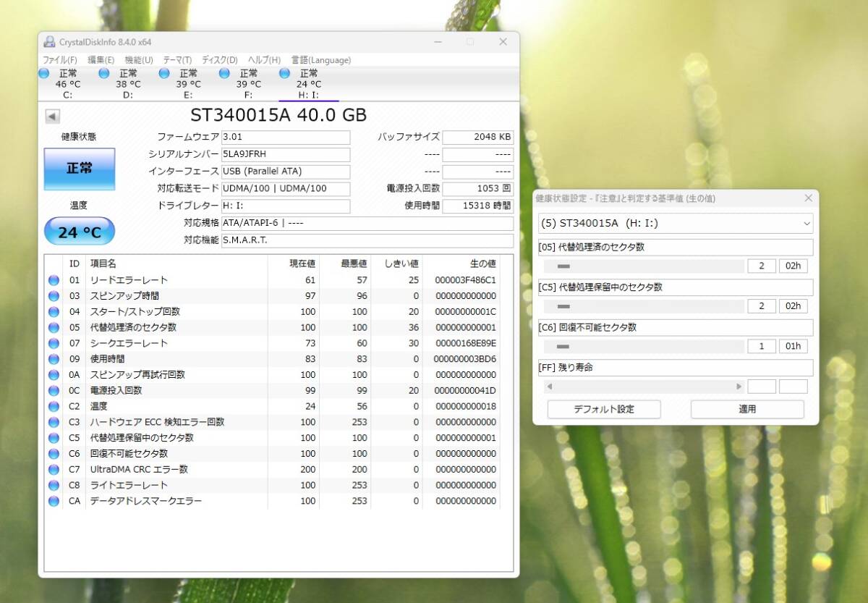Click status orb in スピンアップ時間 row
Screen dimensions: 868x603
(x=54, y=296)
